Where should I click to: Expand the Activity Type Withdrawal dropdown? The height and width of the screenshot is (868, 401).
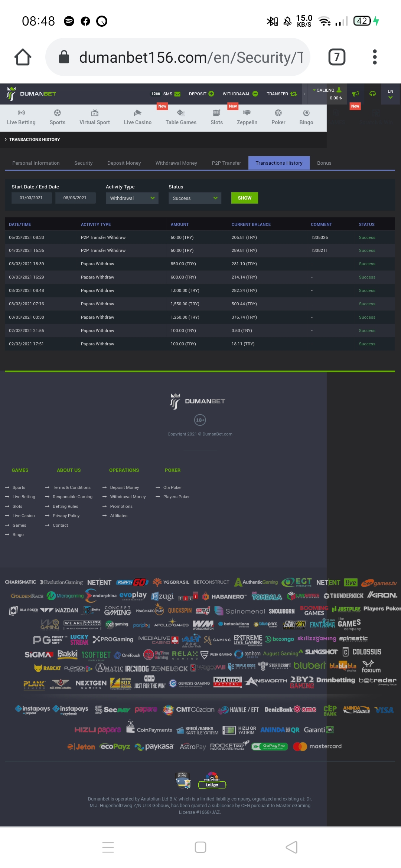click(x=132, y=198)
